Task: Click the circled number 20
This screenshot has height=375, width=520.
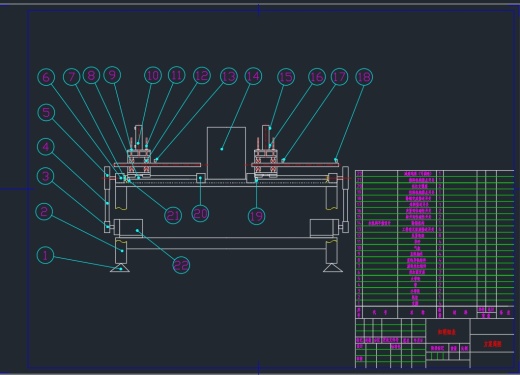Action: tap(200, 213)
